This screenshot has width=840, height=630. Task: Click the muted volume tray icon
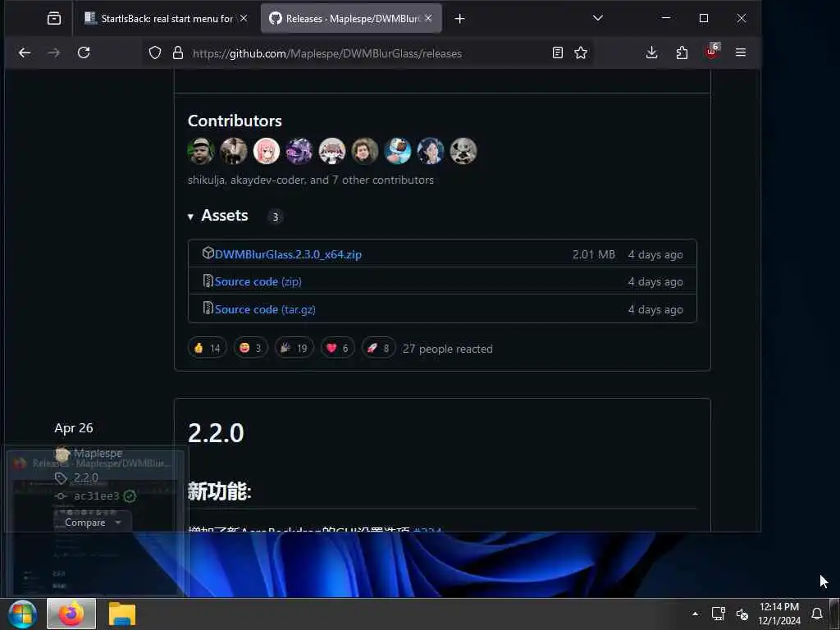(x=742, y=614)
